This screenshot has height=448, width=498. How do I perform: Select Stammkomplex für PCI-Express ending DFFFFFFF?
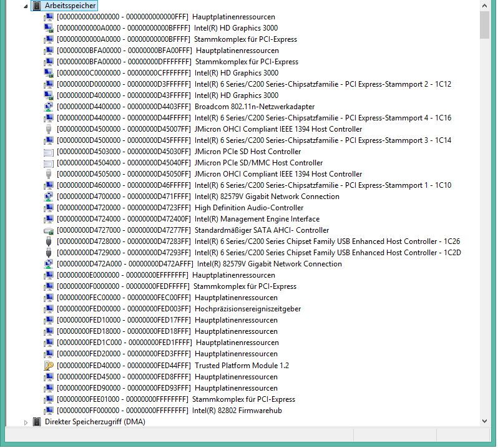(x=177, y=62)
